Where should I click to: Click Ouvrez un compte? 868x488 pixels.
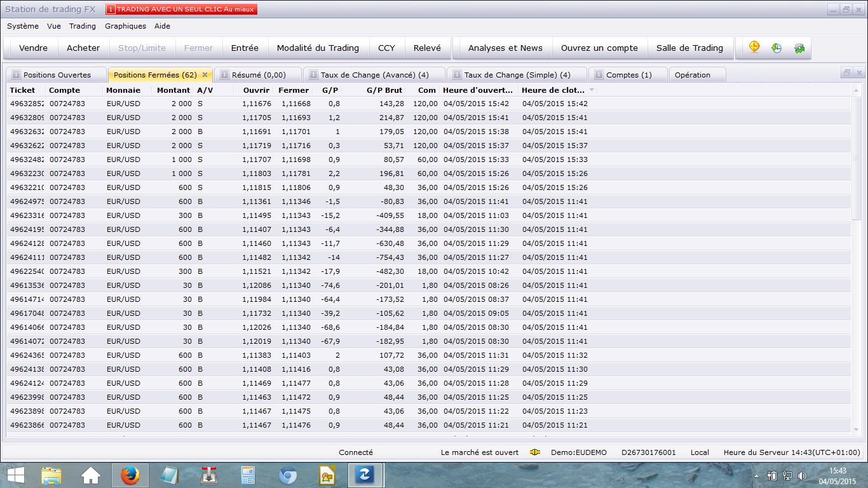[599, 48]
